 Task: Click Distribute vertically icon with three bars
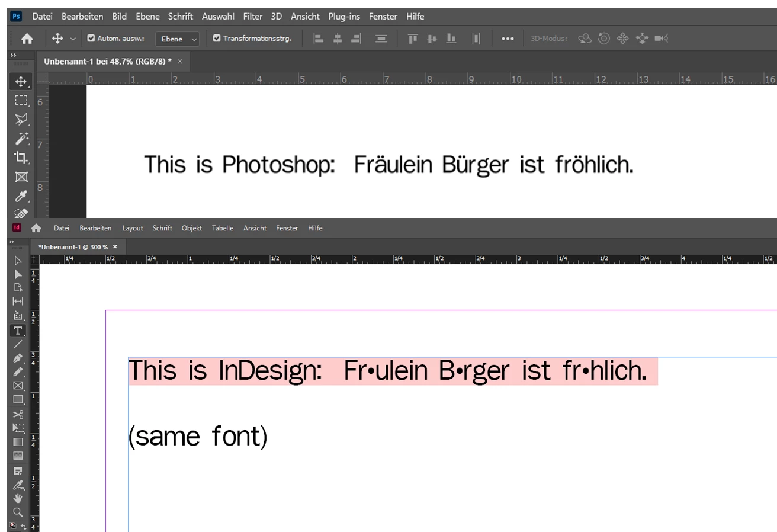point(381,39)
